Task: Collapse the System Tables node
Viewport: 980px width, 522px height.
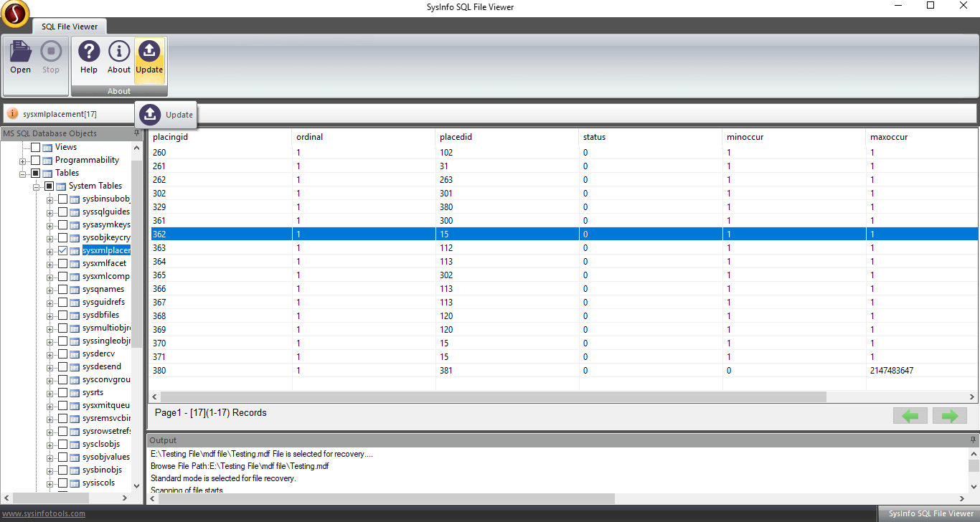Action: (x=36, y=185)
